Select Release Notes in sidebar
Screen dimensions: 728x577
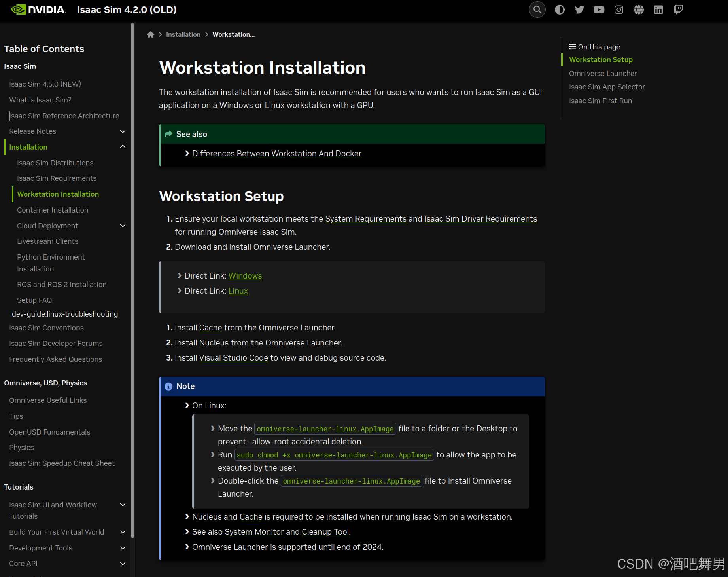pyautogui.click(x=32, y=131)
